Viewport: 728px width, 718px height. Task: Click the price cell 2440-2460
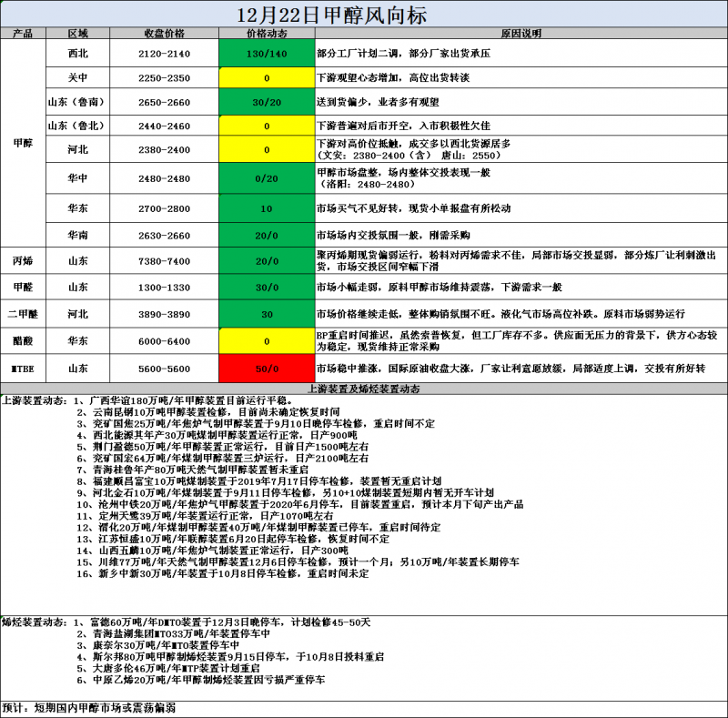(164, 126)
